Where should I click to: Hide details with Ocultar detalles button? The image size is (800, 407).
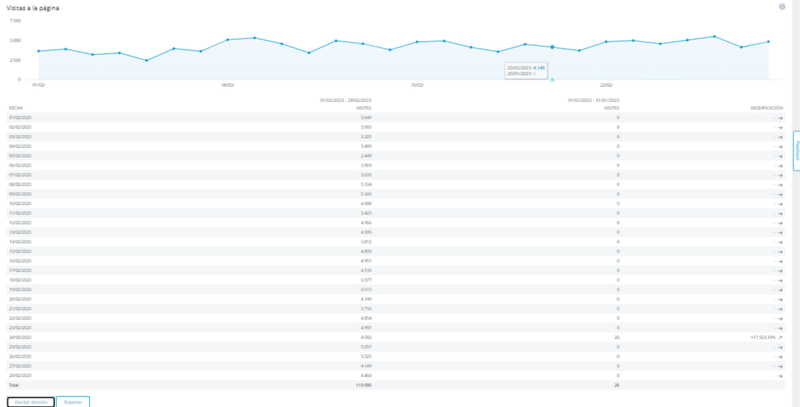coord(30,401)
